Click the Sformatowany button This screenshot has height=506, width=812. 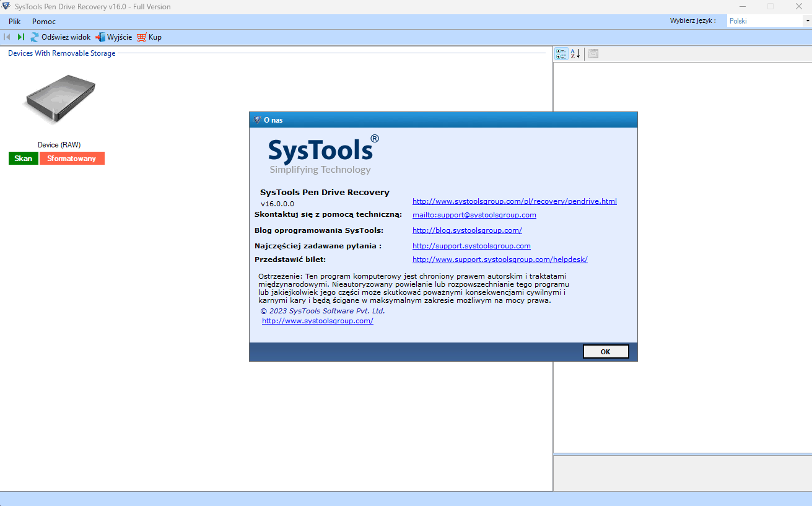coord(72,159)
